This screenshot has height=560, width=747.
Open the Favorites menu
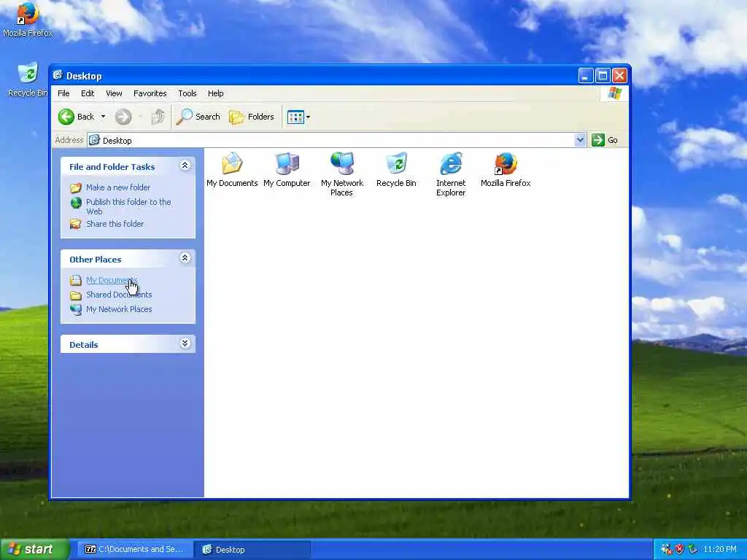pos(150,93)
